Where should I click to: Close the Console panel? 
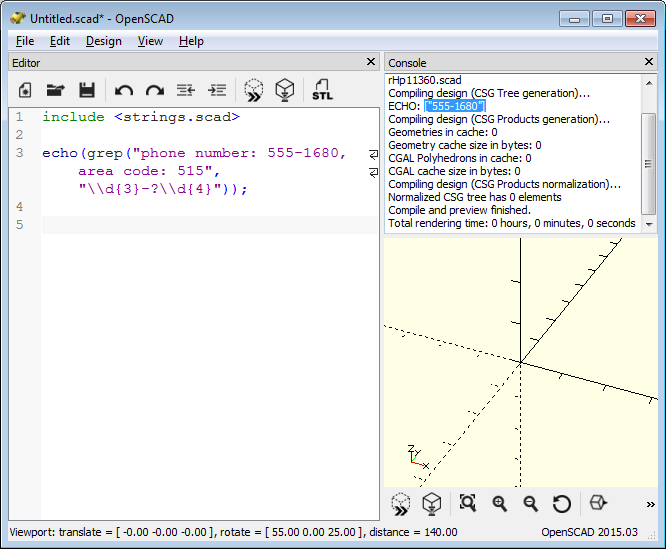coord(649,62)
